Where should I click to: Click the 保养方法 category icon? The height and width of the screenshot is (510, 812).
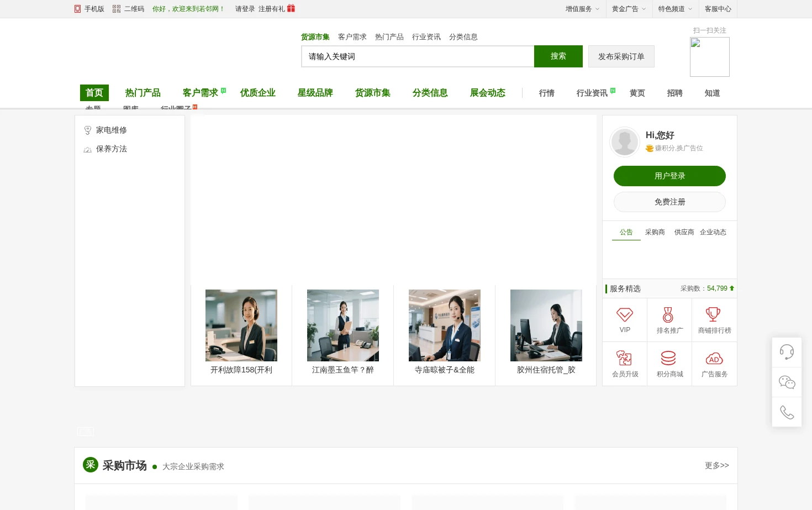click(87, 149)
